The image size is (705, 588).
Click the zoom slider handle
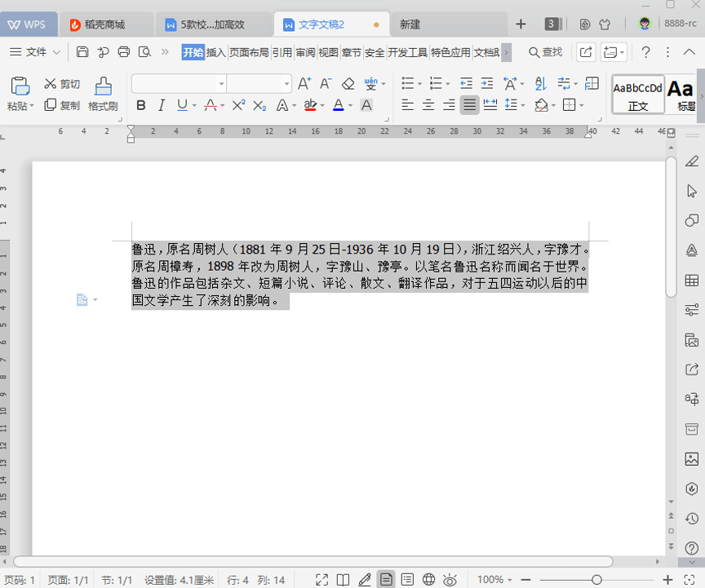pos(596,580)
